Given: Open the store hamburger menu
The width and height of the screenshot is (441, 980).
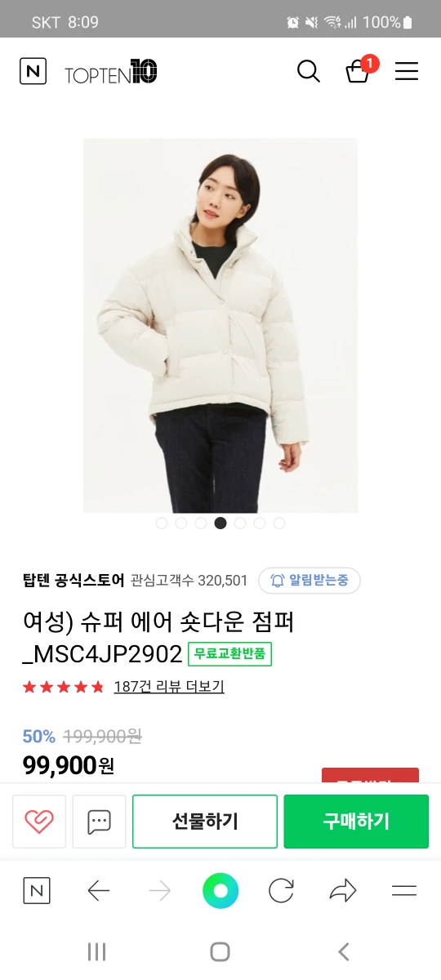Looking at the screenshot, I should pyautogui.click(x=407, y=72).
